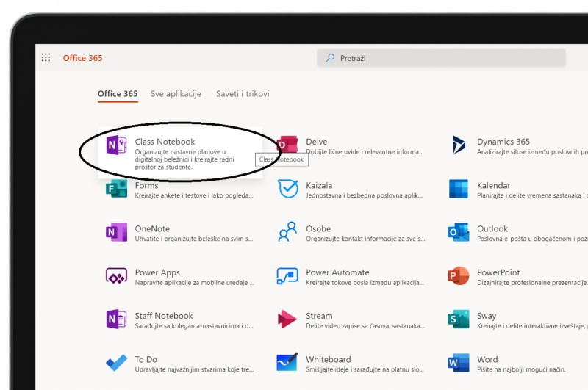This screenshot has width=588, height=390.
Task: Click 'Poslovna e-pošta' Outlook description
Action: [532, 239]
